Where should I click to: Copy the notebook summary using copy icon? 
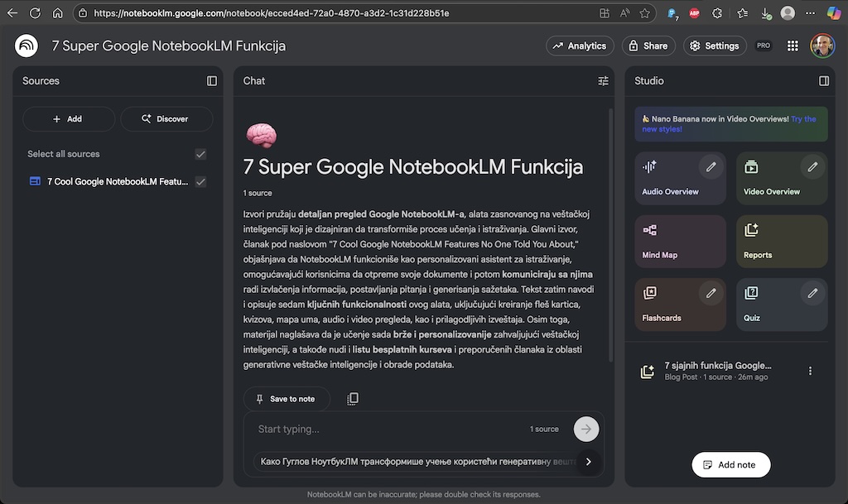(353, 398)
